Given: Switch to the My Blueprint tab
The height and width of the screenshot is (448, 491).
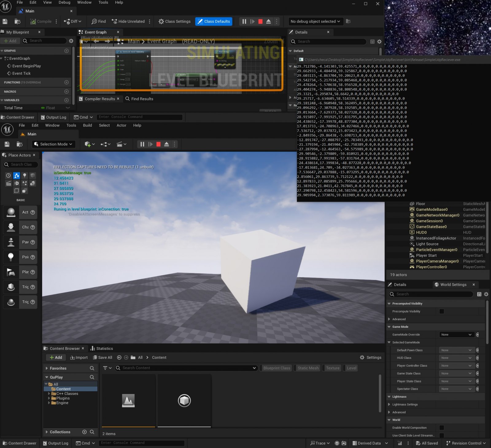Looking at the screenshot, I should tap(17, 32).
